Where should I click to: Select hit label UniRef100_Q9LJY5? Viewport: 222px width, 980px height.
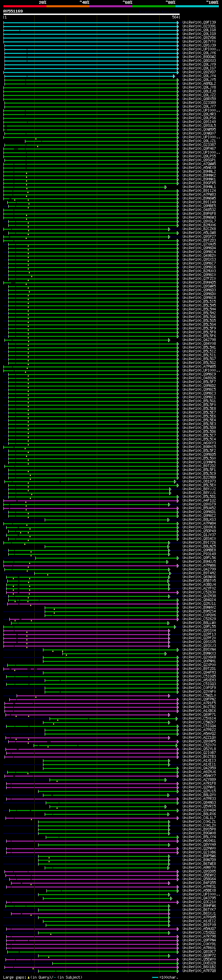199,80
